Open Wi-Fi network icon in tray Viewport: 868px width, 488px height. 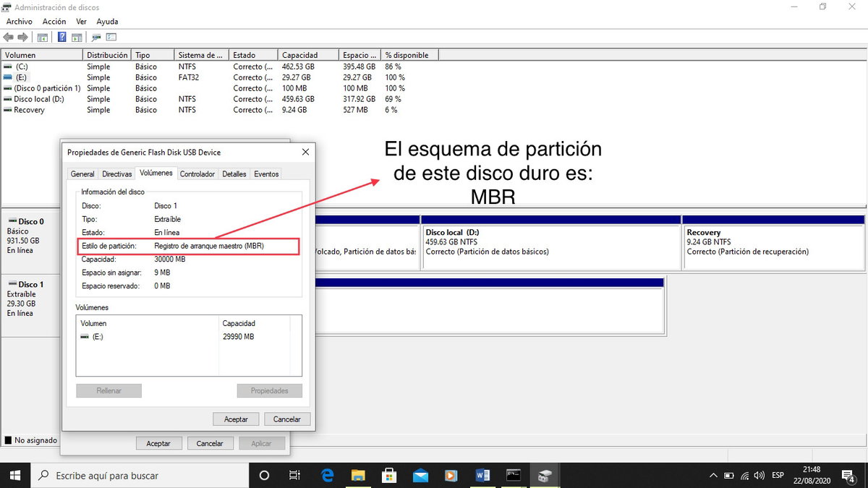[744, 476]
